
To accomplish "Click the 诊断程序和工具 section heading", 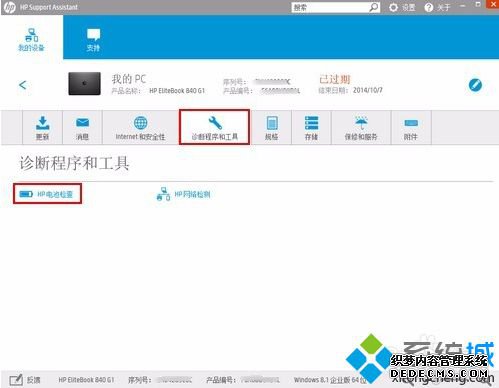I will 74,163.
